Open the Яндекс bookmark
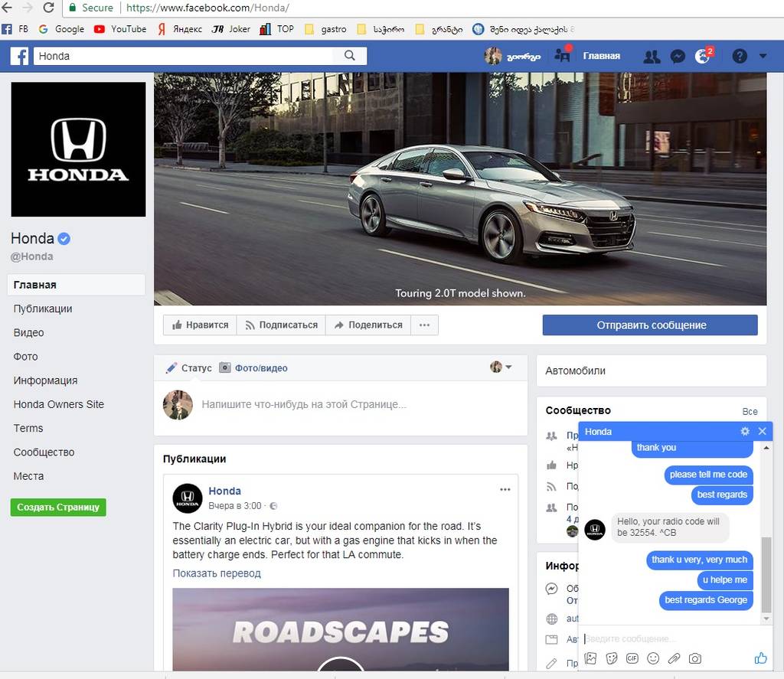Image resolution: width=784 pixels, height=679 pixels. point(180,29)
